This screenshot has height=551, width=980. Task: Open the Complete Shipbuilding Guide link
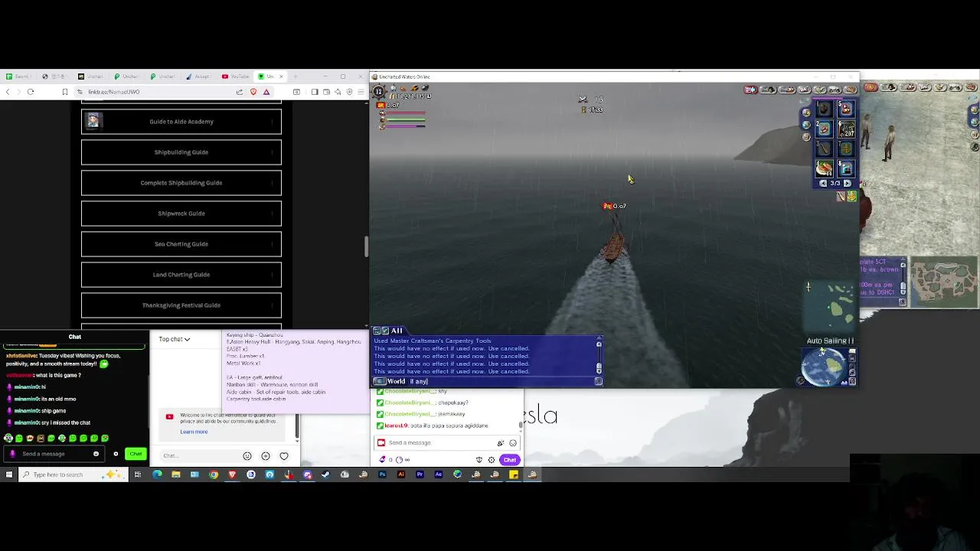[x=181, y=183]
